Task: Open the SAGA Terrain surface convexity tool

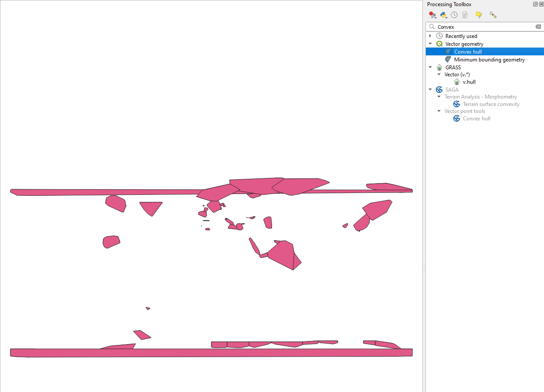Action: point(491,104)
